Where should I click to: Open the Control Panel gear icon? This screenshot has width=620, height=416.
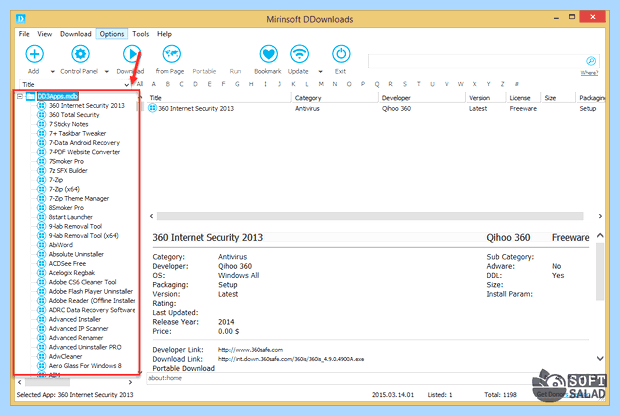[80, 54]
